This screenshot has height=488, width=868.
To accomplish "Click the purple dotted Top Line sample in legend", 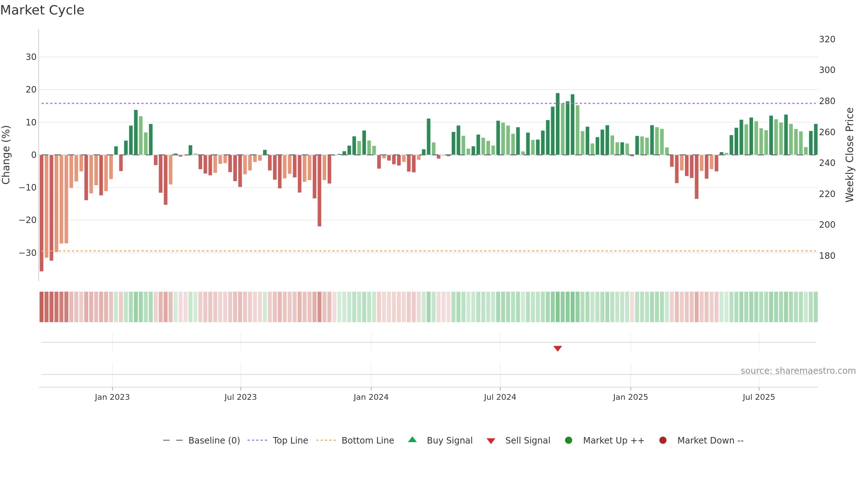I will coord(257,440).
